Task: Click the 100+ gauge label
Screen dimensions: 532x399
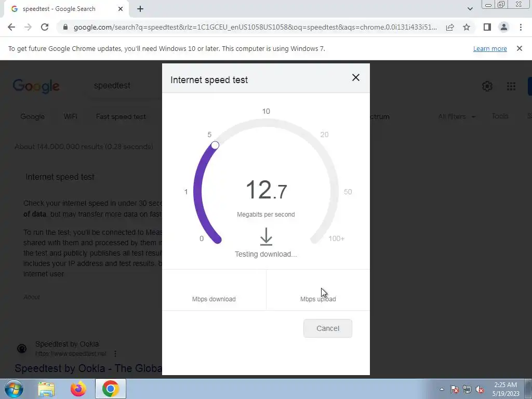Action: 336,238
